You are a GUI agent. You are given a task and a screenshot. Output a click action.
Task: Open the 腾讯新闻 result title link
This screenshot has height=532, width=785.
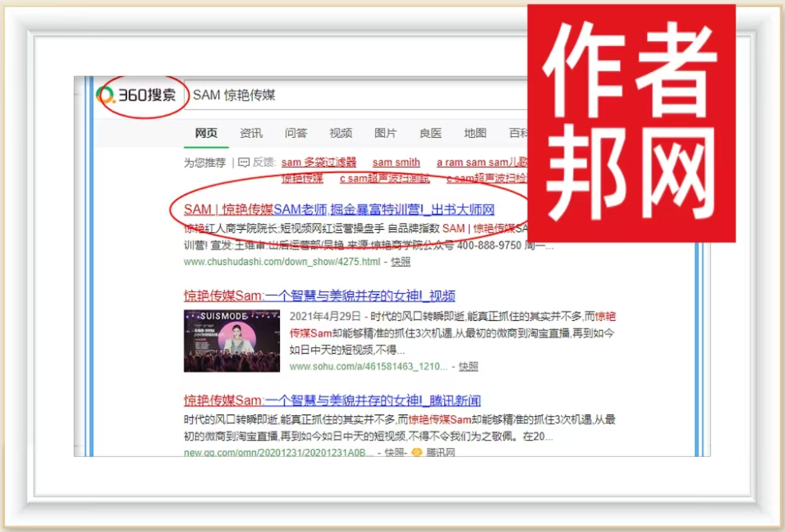(x=332, y=400)
